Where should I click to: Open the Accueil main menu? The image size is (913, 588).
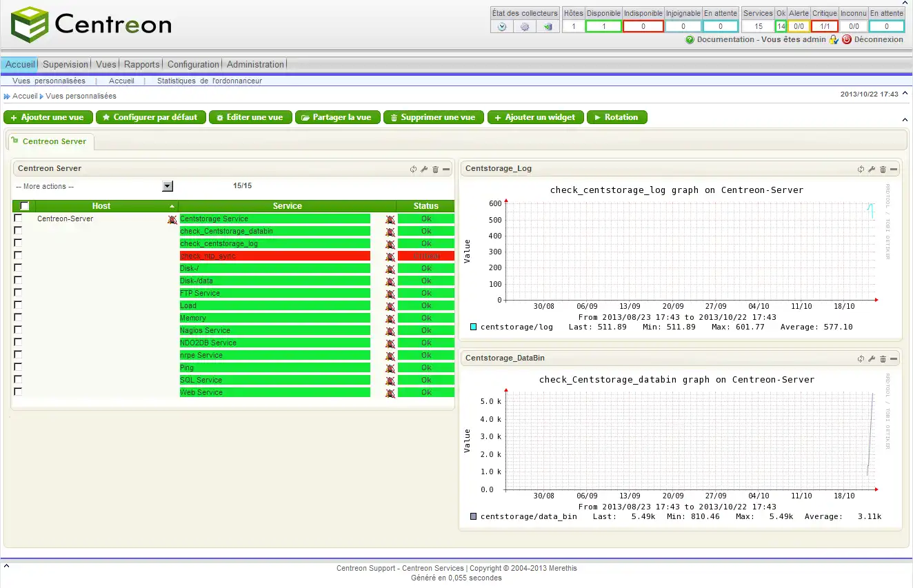(20, 64)
